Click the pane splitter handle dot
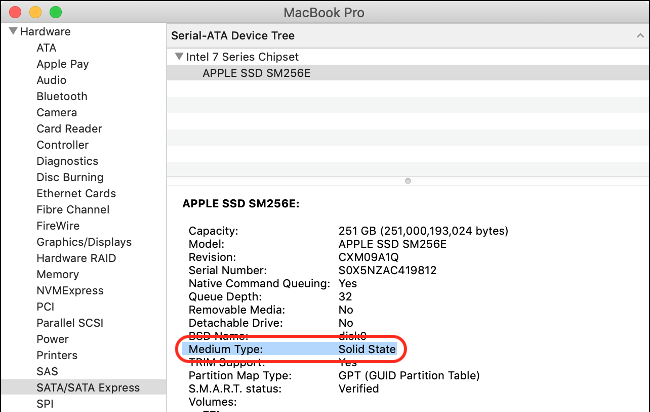This screenshot has height=412, width=650. (x=408, y=181)
